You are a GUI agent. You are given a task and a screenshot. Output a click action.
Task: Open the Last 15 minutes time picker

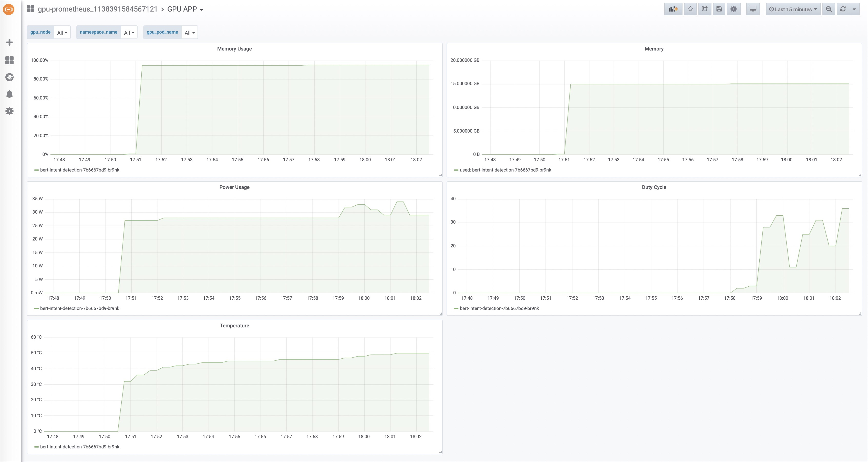(793, 9)
